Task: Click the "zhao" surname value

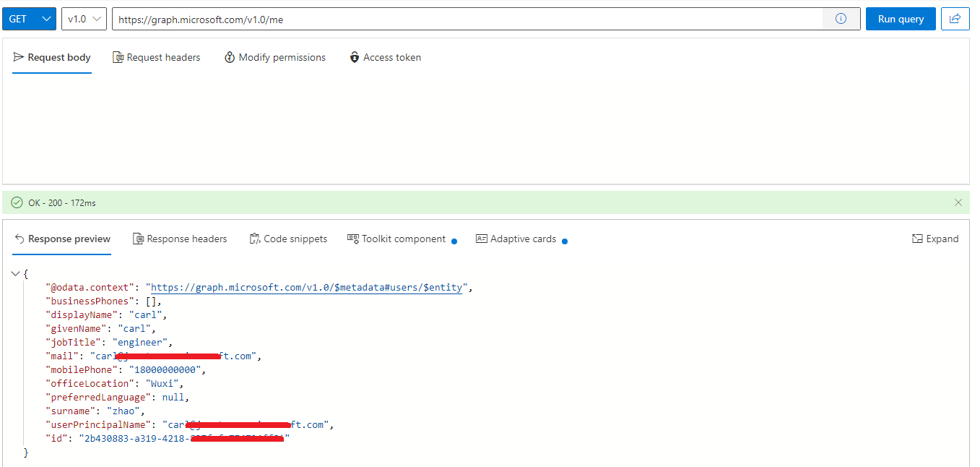Action: [x=124, y=411]
